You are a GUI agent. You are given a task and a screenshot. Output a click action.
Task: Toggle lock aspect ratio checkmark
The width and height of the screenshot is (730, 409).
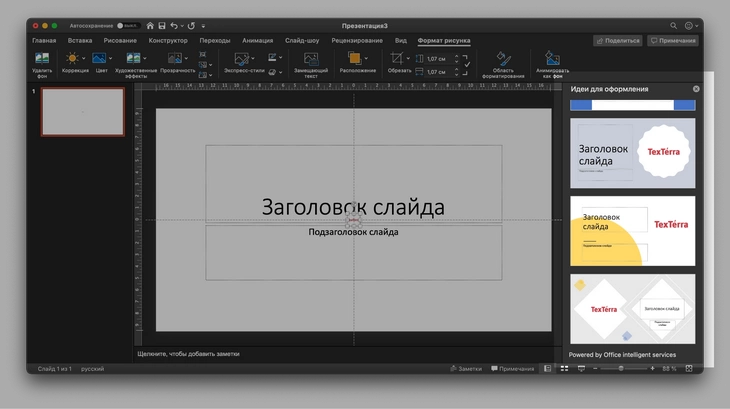tap(467, 65)
